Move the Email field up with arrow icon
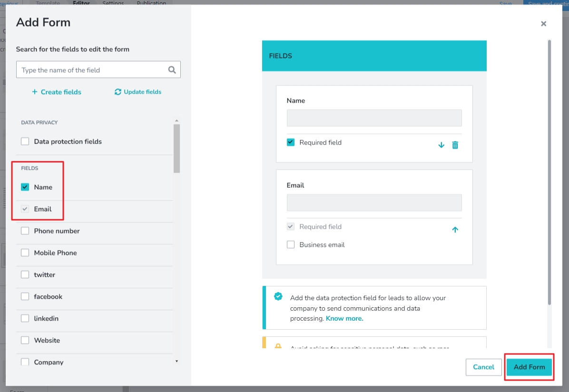Viewport: 569px width, 392px height. pos(455,229)
